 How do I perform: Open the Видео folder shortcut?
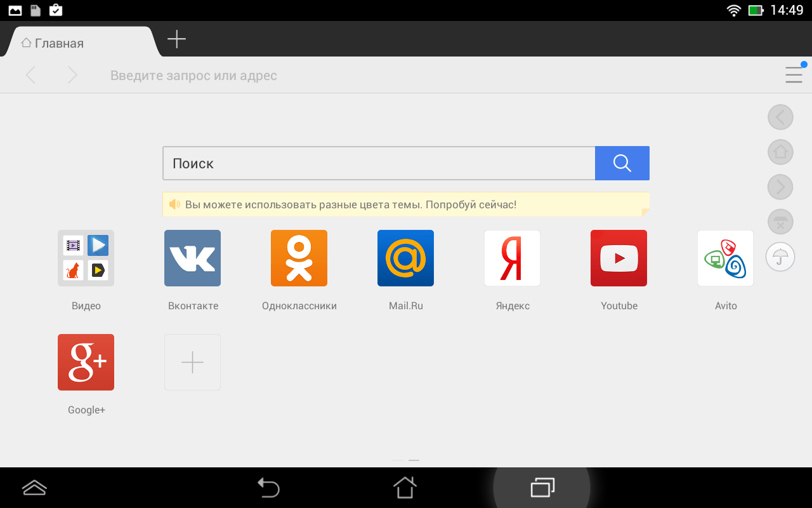tap(86, 258)
